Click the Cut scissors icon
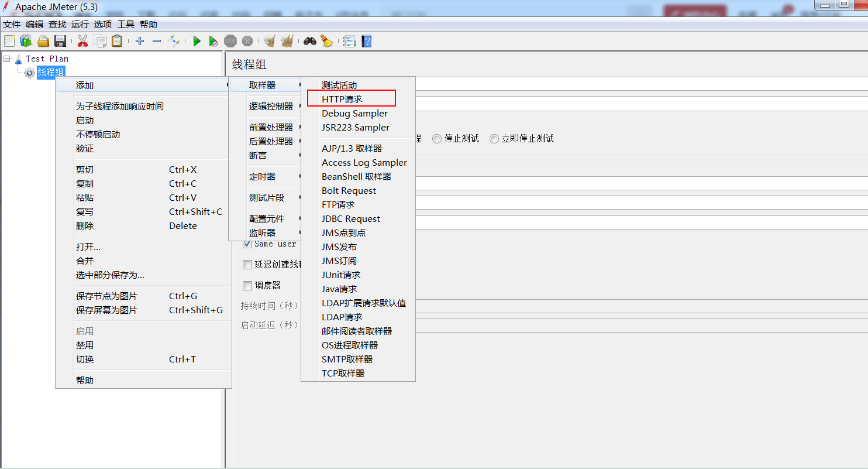Image resolution: width=868 pixels, height=469 pixels. [x=82, y=41]
